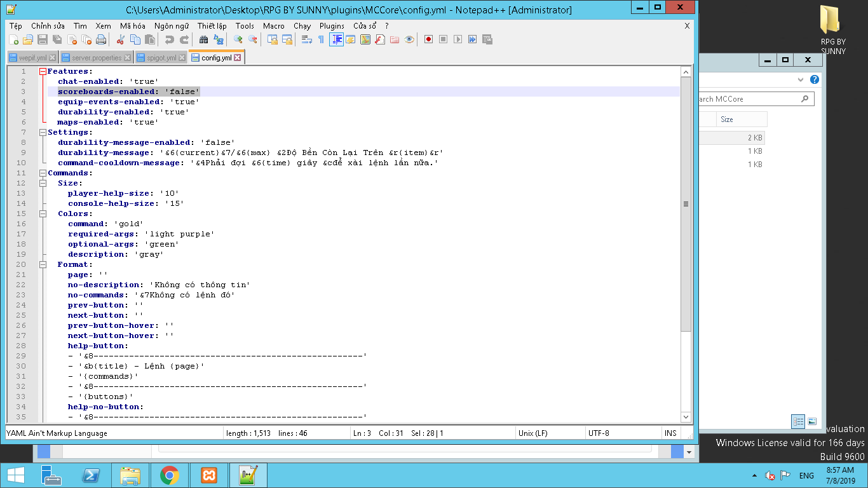Click Run Macro Multiple Times icon
The width and height of the screenshot is (868, 488).
point(473,39)
